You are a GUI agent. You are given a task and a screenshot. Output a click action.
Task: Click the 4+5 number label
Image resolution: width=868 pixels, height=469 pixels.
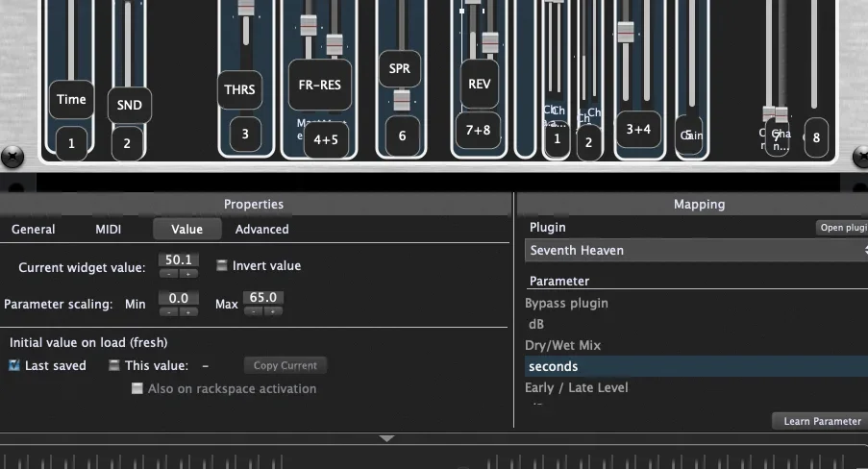(326, 140)
